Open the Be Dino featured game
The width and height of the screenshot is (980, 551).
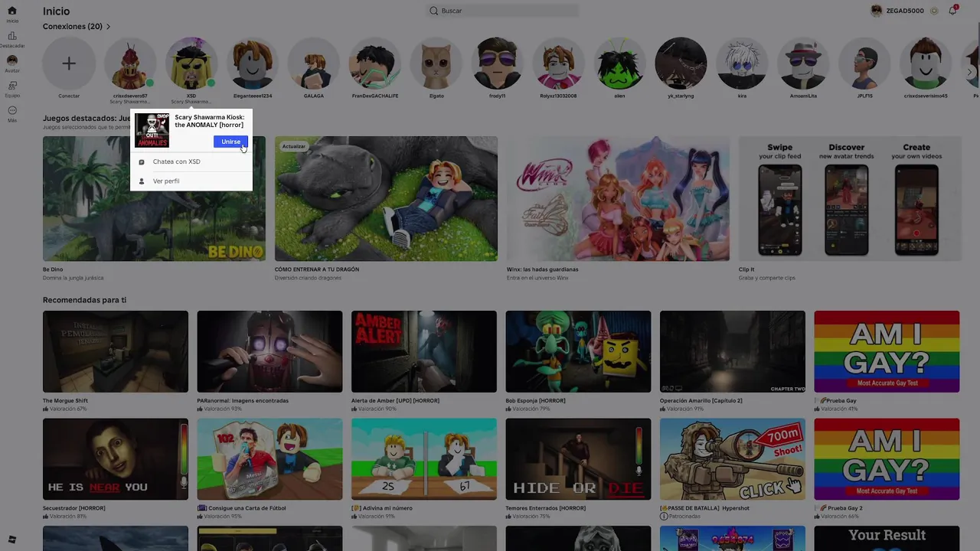(154, 199)
